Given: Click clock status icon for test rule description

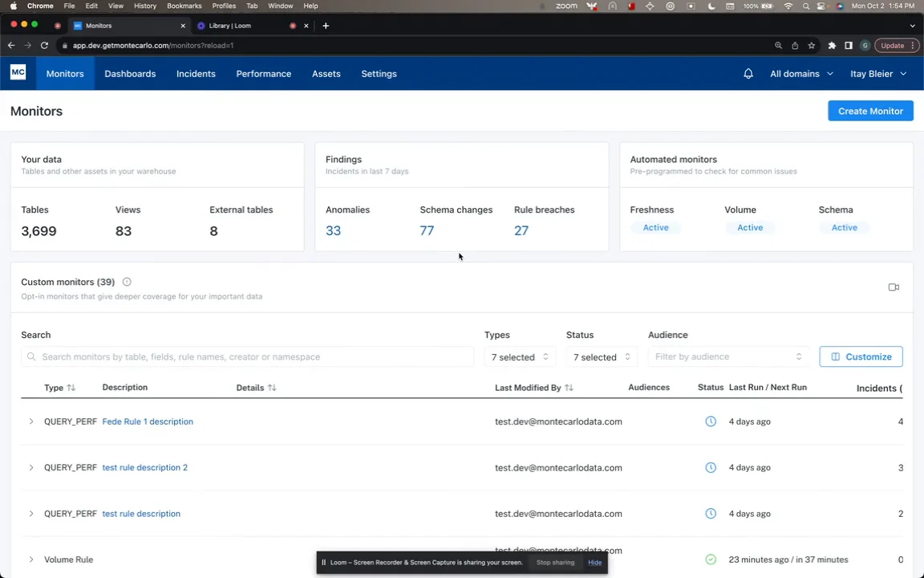Looking at the screenshot, I should 711,513.
